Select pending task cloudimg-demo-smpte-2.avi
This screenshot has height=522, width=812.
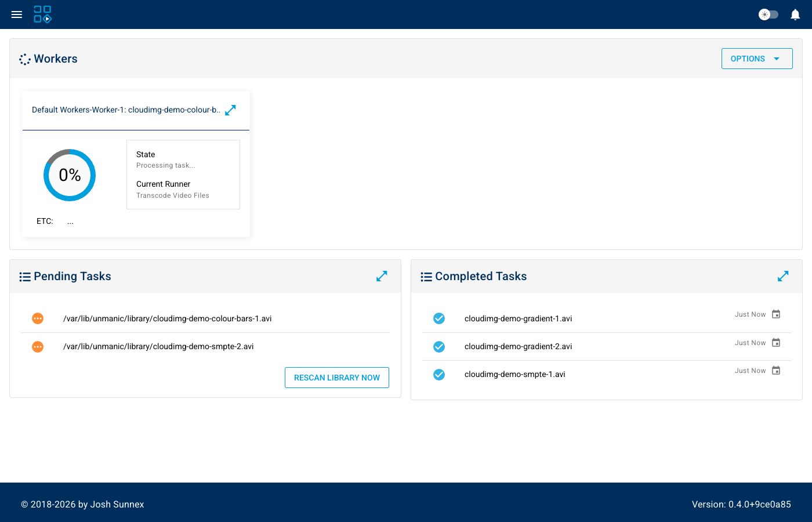point(205,346)
